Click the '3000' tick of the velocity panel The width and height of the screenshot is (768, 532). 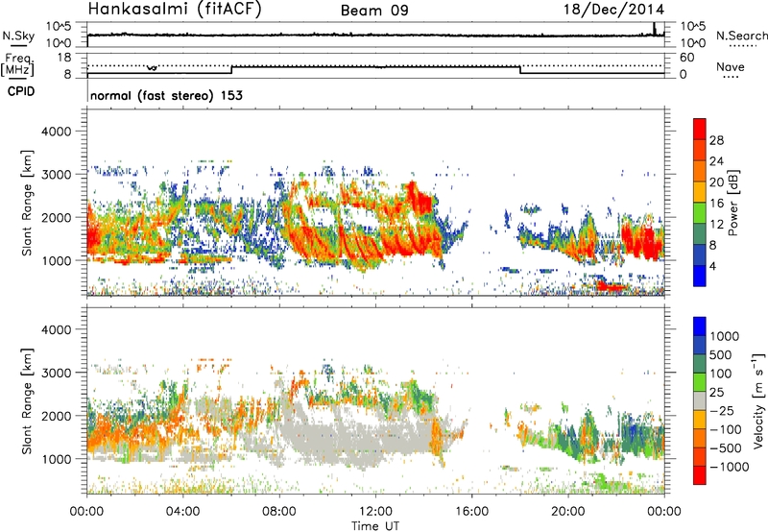[56, 373]
